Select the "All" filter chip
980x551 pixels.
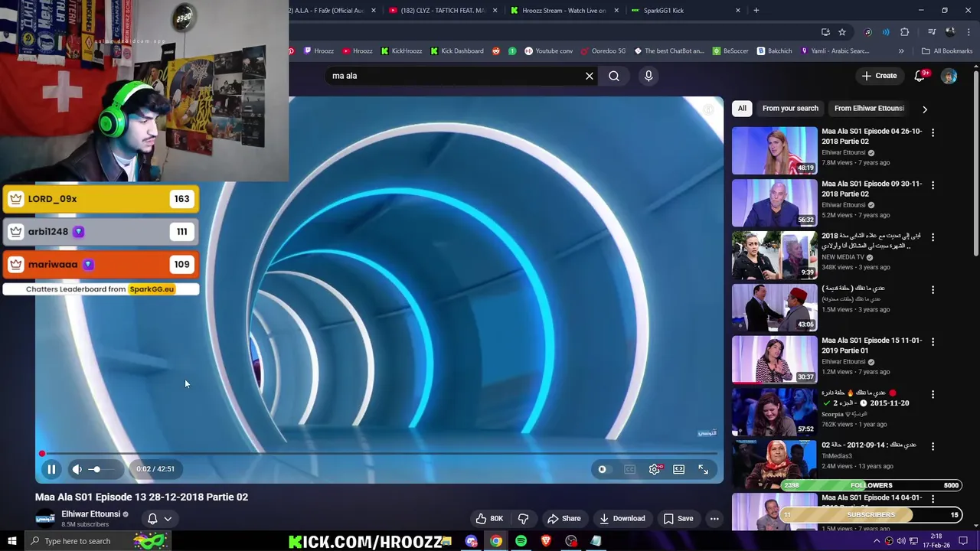click(x=742, y=109)
